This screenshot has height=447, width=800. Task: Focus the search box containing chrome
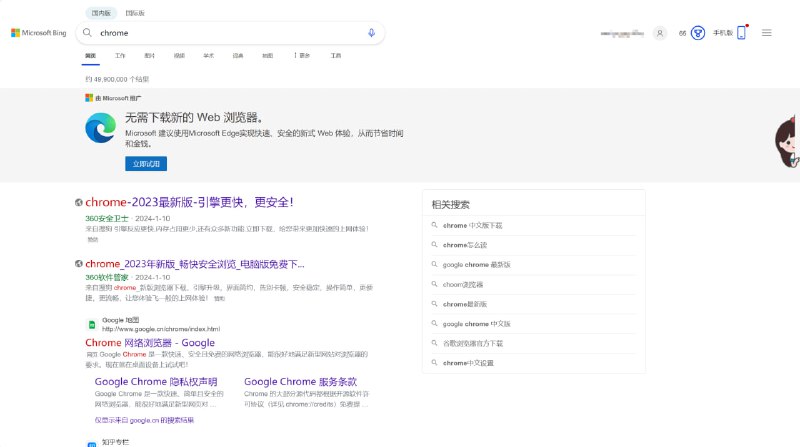point(230,33)
